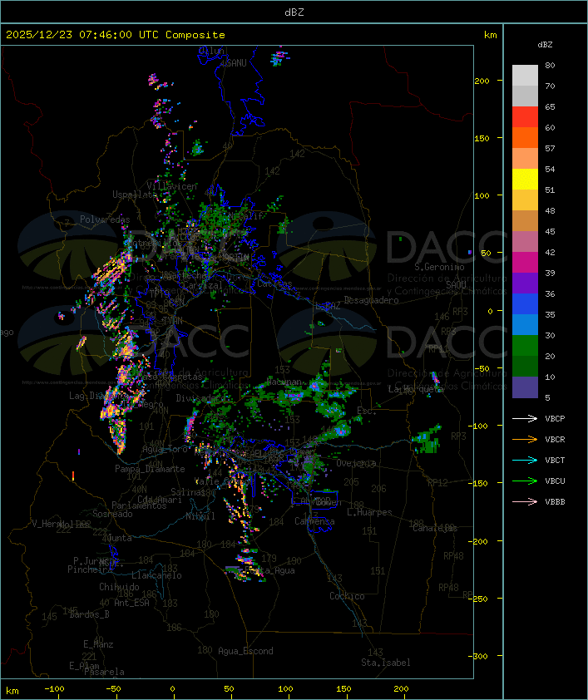Screen dimensions: 588x700
Task: Click the Cochico place label
Action: [x=347, y=596]
